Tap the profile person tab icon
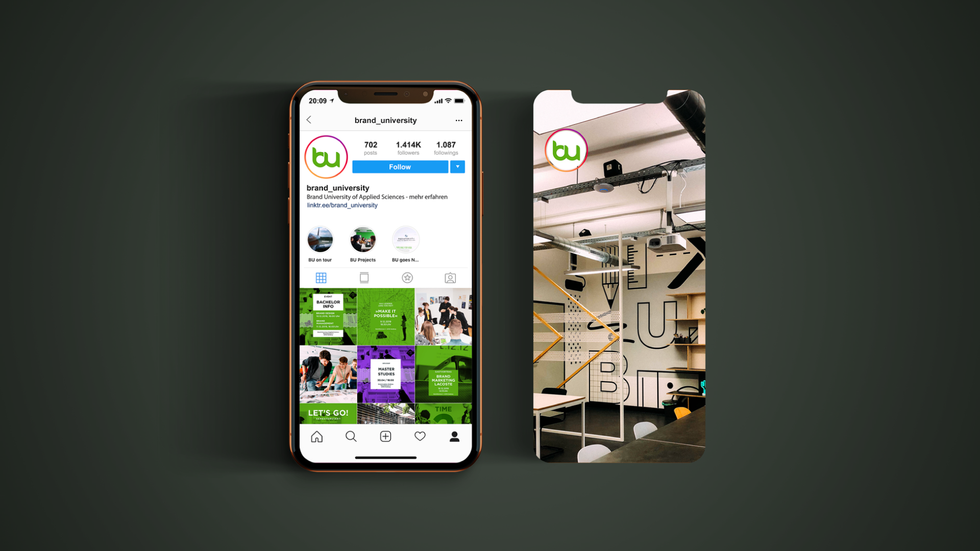 pos(455,436)
